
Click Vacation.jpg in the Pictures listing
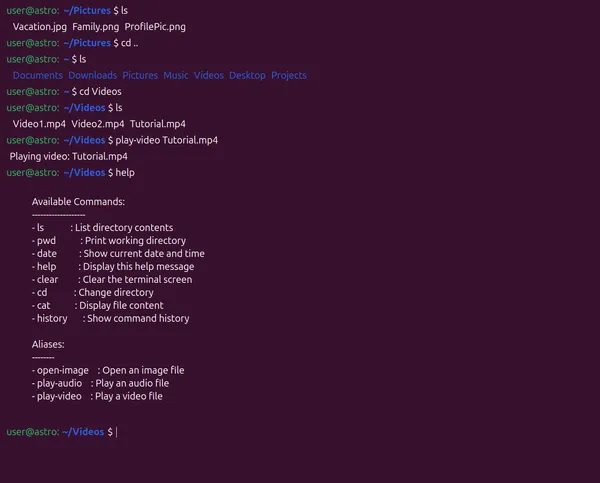click(39, 27)
